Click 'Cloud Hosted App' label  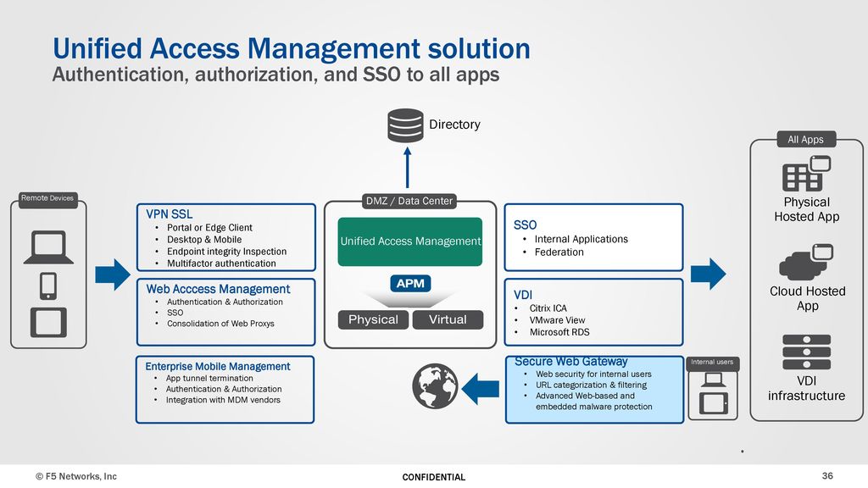(x=807, y=298)
